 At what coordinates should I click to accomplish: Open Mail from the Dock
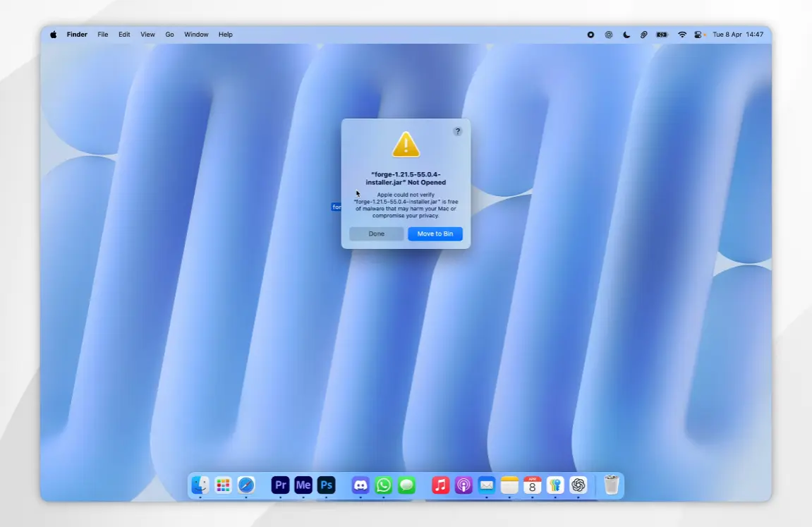point(487,485)
